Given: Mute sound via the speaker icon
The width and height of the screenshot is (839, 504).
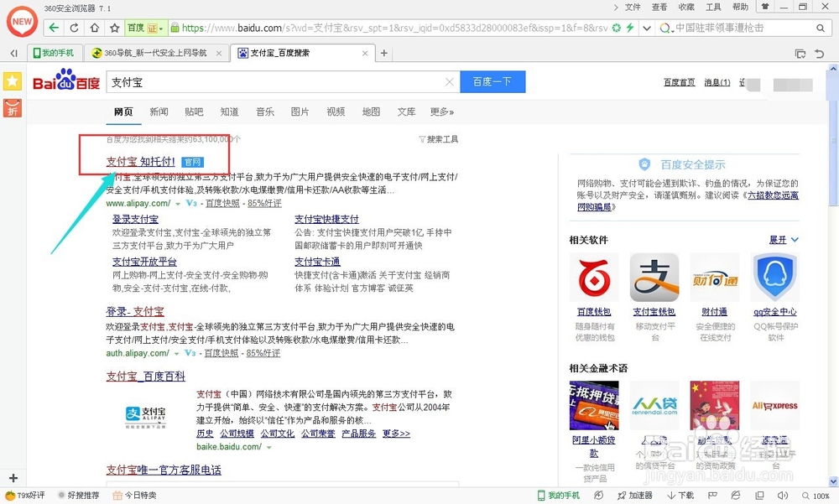Looking at the screenshot, I should tap(784, 495).
